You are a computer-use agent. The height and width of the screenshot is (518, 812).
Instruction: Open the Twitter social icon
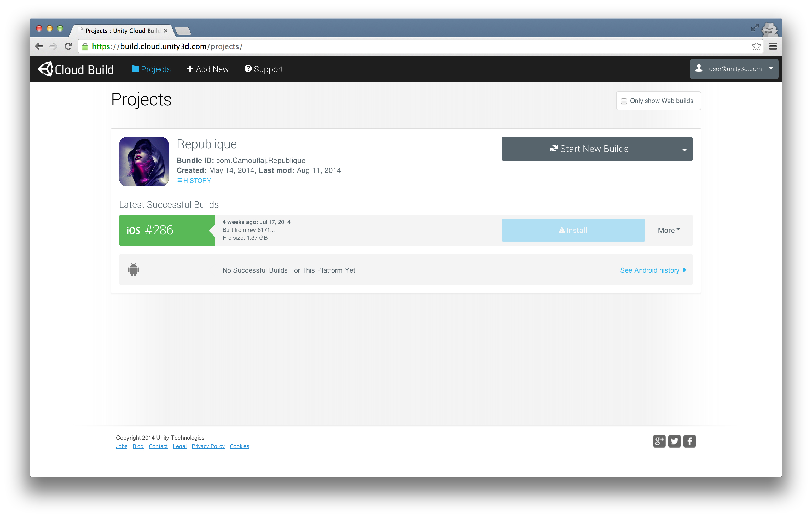(674, 441)
